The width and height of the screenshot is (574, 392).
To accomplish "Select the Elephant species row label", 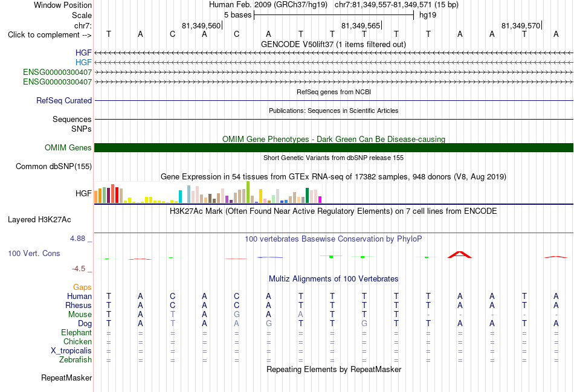I will coord(77,332).
